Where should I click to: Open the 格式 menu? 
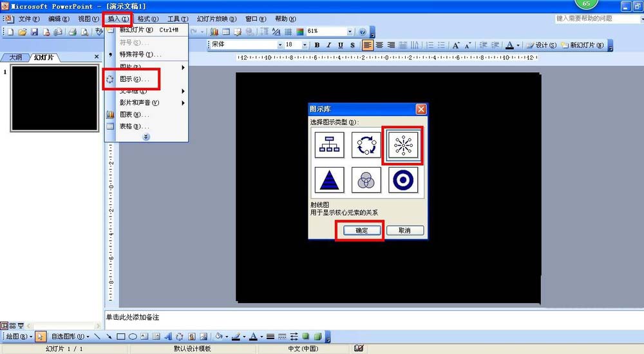tap(148, 19)
